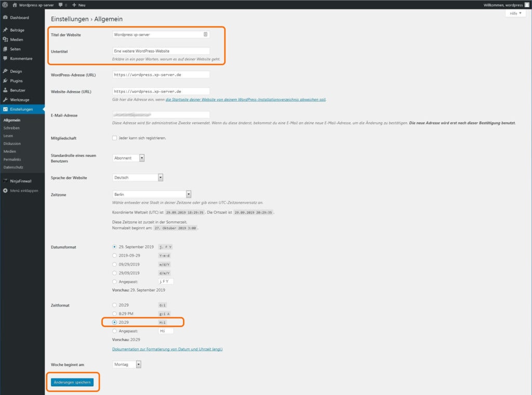
Task: Open the Zeitzone dropdown showing Berlin
Action: tap(152, 194)
